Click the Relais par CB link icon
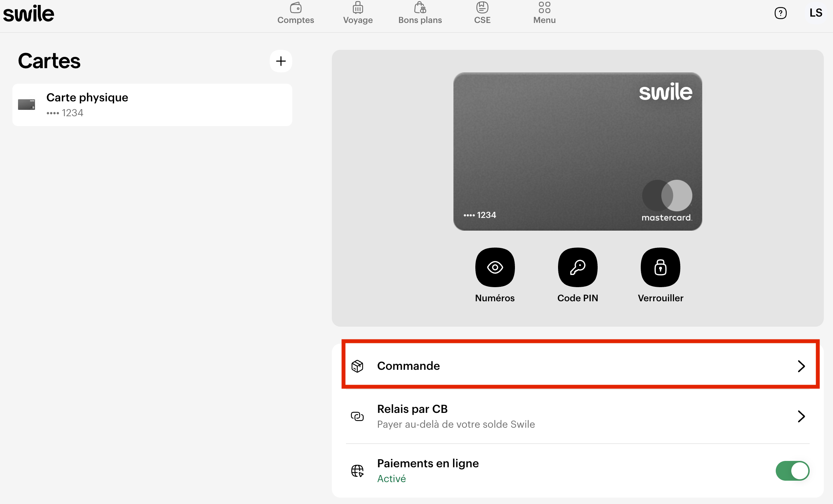833x504 pixels. coord(357,416)
